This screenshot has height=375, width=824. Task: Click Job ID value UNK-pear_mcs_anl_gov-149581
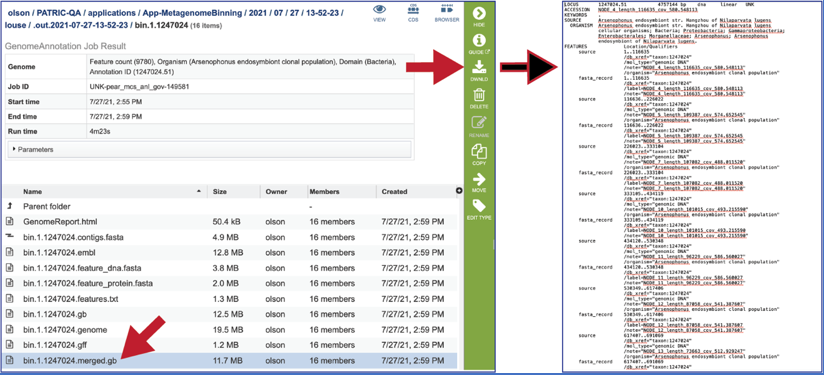(139, 87)
